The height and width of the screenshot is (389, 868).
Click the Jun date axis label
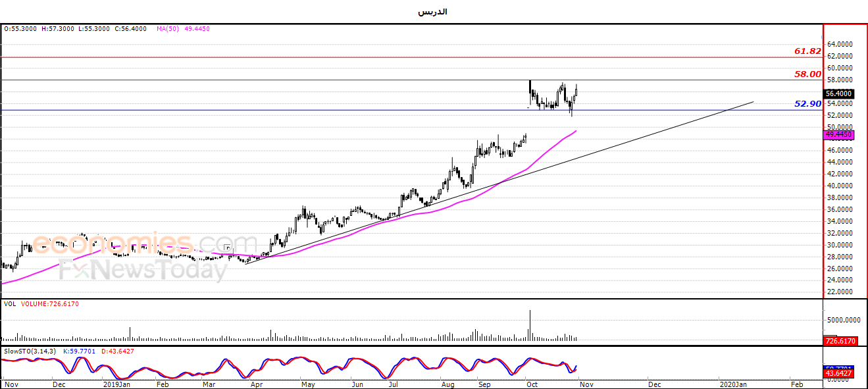[357, 383]
